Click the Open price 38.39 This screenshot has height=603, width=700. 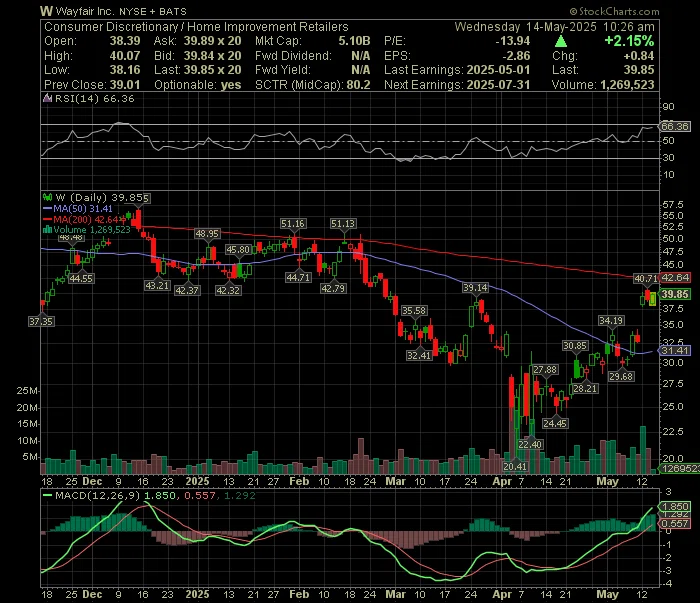coord(125,41)
